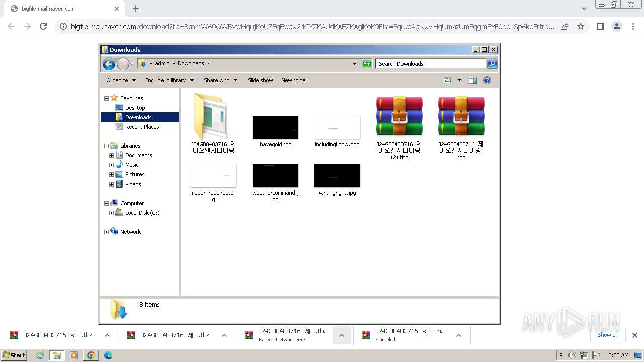This screenshot has height=362, width=644.
Task: Select Desktop in Favorites
Action: point(135,108)
